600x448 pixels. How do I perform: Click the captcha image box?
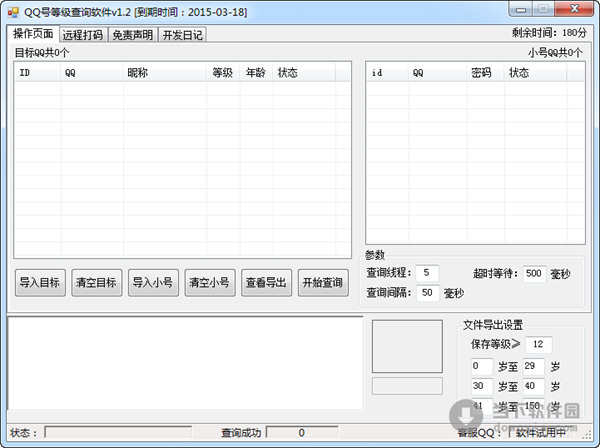[407, 347]
